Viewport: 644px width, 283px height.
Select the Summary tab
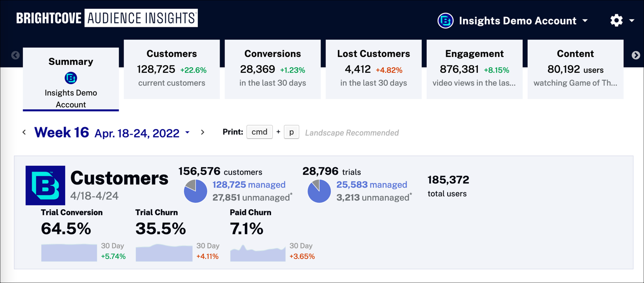71,79
